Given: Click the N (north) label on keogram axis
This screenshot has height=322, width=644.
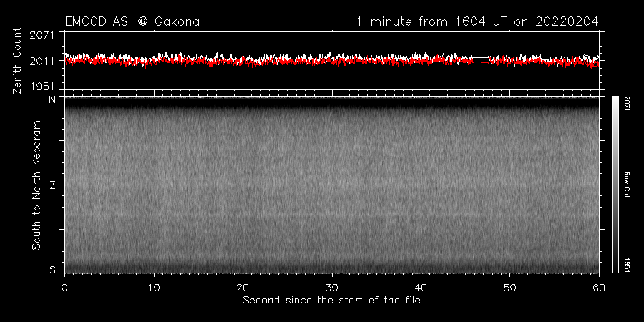Looking at the screenshot, I should [x=52, y=99].
